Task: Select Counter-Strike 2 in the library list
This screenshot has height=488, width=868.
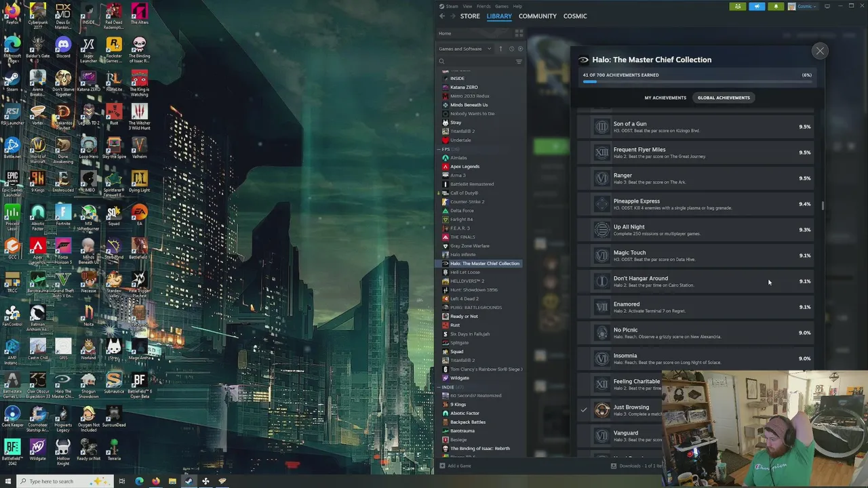Action: (x=467, y=202)
